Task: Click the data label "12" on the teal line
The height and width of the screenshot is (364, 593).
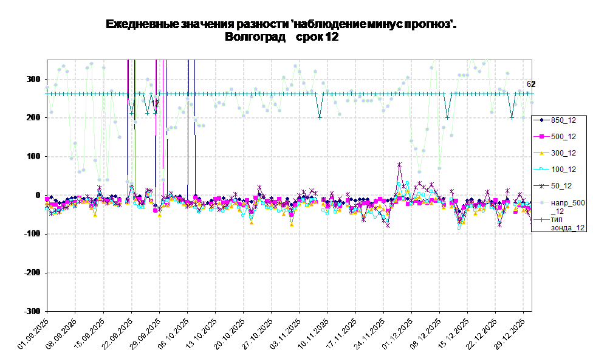Action: [155, 104]
